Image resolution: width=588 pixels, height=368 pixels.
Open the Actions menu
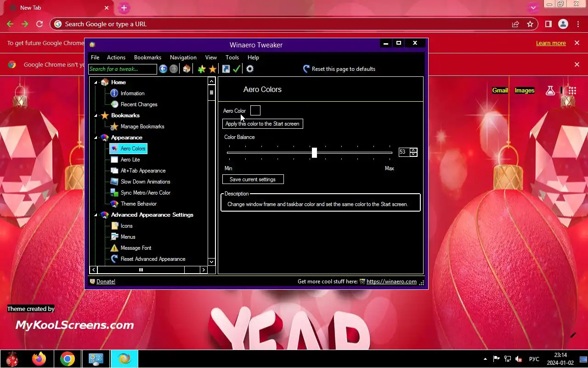point(116,57)
